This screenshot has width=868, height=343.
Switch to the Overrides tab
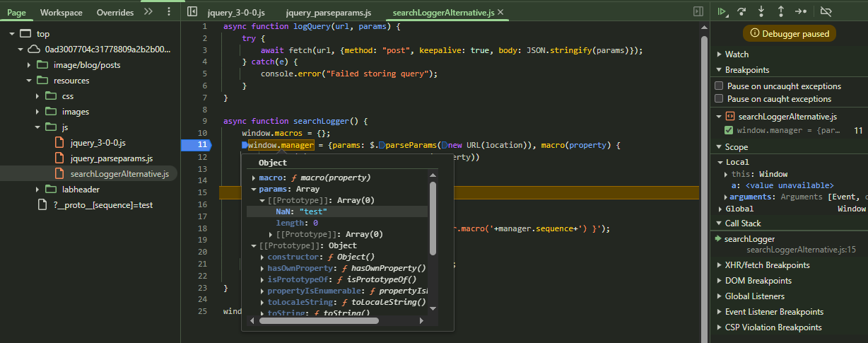tap(115, 13)
